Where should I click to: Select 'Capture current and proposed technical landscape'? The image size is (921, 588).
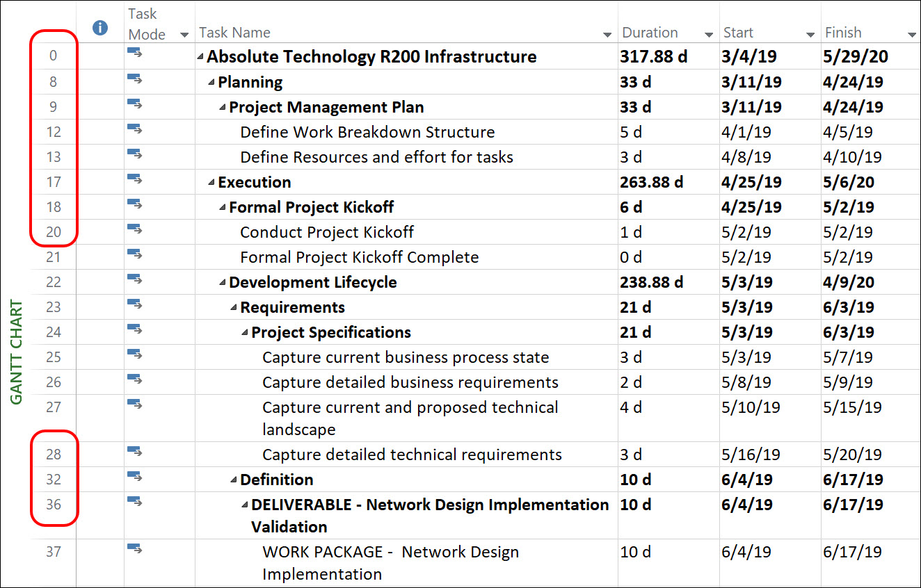(x=410, y=418)
